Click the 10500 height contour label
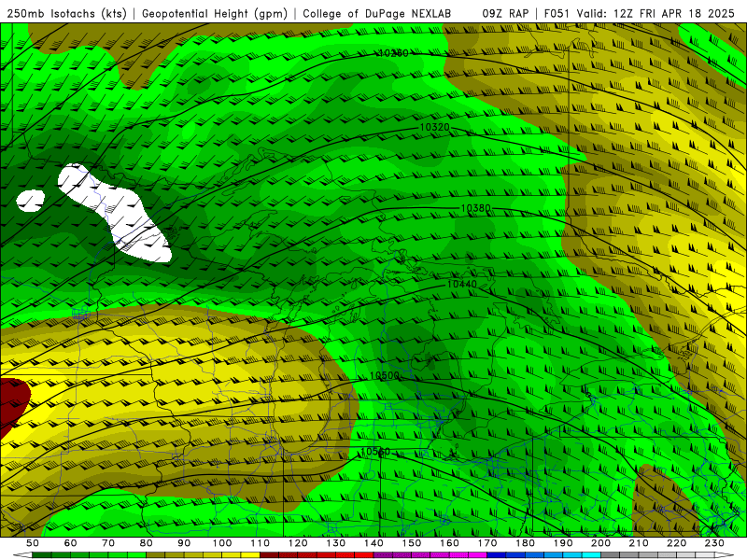Viewport: 747px width, 560px height. click(385, 376)
